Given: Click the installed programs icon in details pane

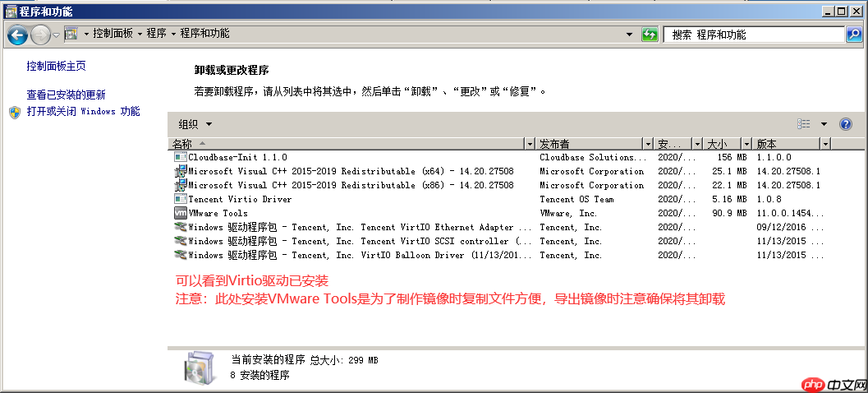Looking at the screenshot, I should [x=198, y=368].
